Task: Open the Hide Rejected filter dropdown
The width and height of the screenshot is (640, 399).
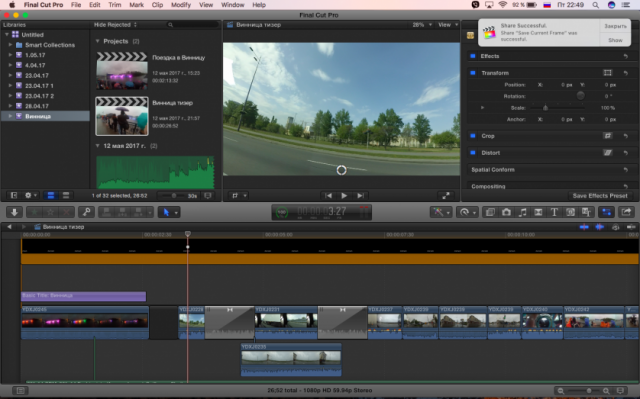Action: [x=115, y=25]
